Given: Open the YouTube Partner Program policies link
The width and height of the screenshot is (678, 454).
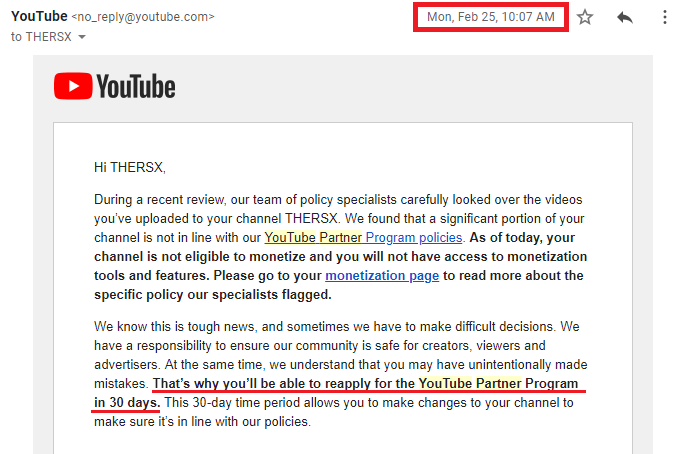Looking at the screenshot, I should [x=363, y=237].
